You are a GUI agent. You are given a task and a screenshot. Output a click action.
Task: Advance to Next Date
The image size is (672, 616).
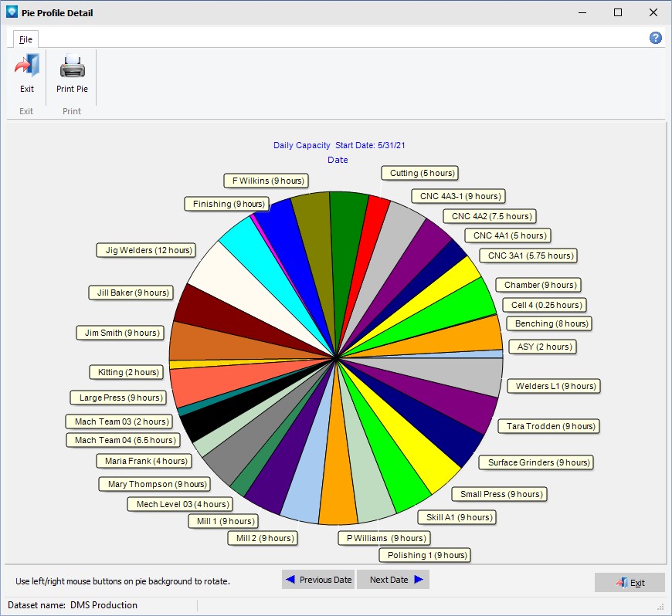(x=392, y=580)
